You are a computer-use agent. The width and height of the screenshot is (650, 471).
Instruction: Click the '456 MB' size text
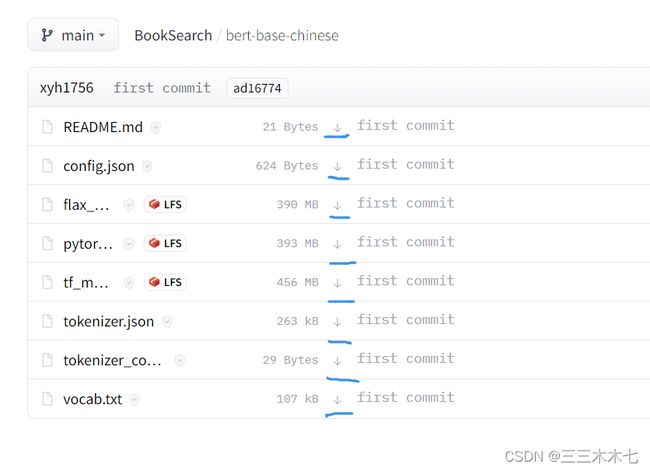297,282
